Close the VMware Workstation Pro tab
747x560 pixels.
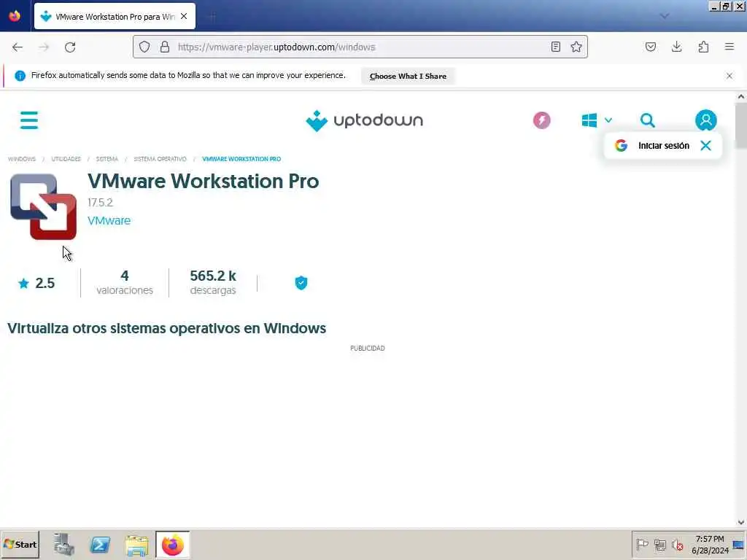click(x=184, y=16)
